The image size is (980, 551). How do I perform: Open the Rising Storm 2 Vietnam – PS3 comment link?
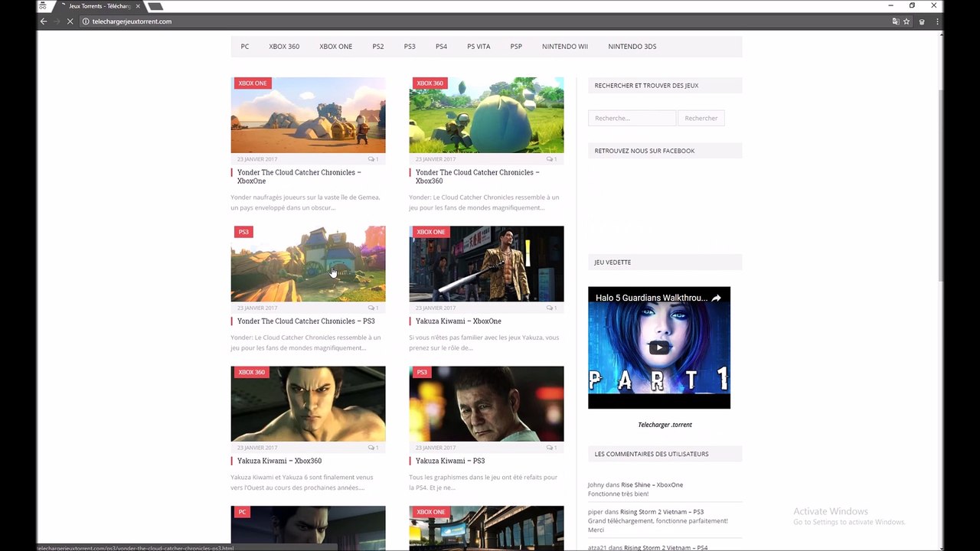click(x=662, y=512)
